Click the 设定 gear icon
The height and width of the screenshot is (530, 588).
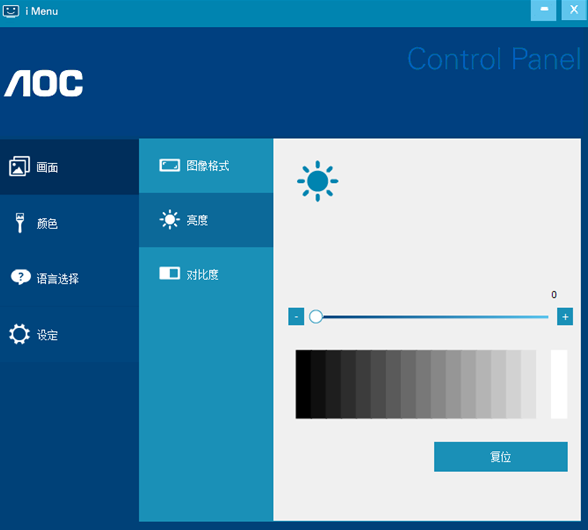point(20,334)
